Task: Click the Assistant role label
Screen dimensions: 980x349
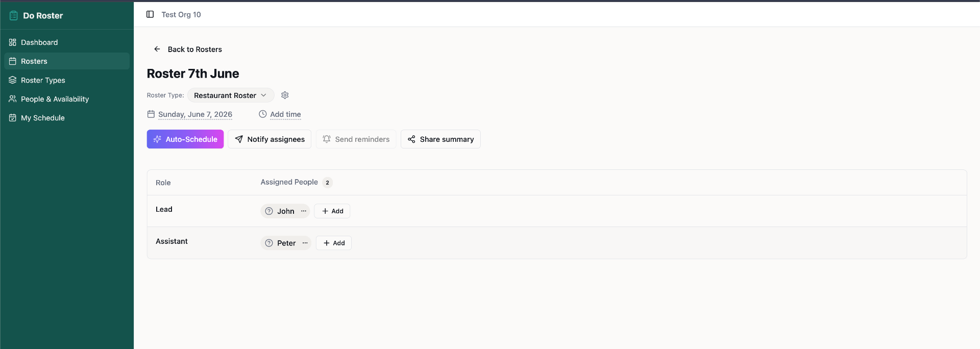Action: 171,241
